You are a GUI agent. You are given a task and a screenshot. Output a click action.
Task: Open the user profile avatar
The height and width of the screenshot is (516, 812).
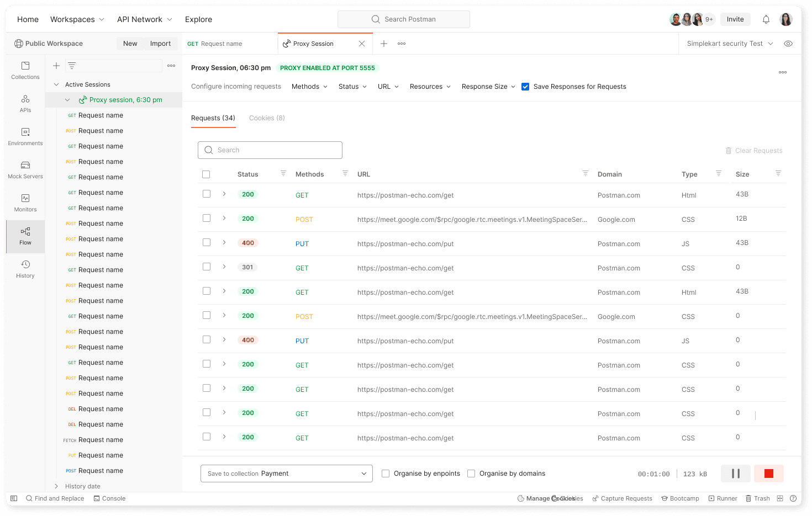786,19
